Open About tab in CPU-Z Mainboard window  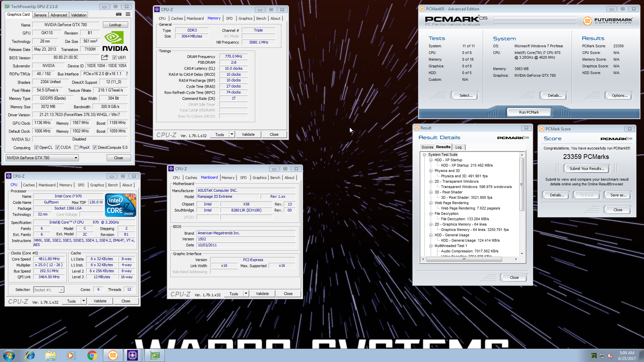click(x=289, y=178)
